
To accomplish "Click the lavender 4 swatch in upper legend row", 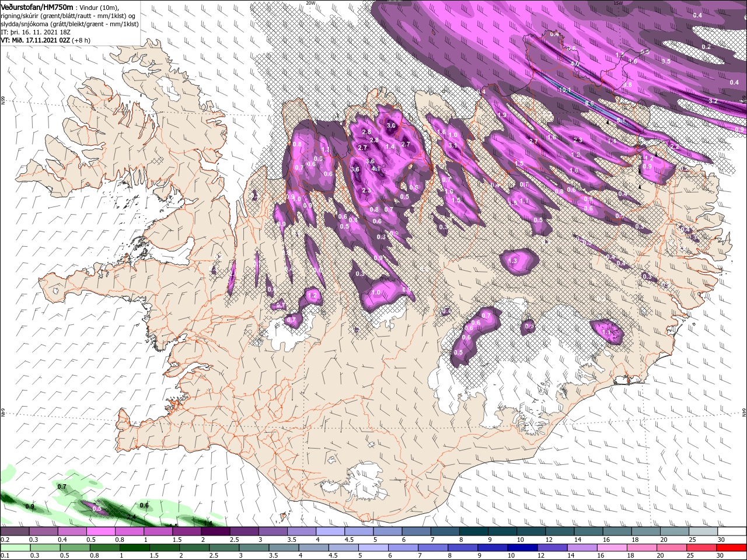I will tap(330, 531).
